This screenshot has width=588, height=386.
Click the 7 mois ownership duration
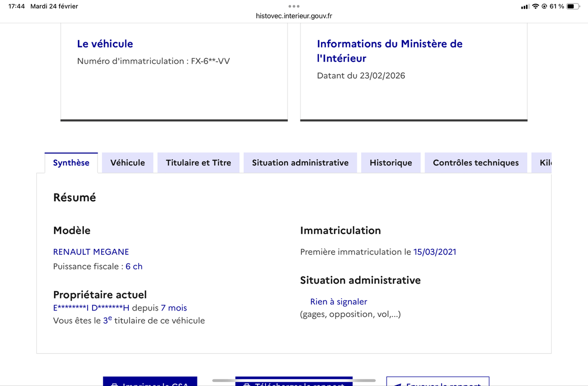point(174,308)
